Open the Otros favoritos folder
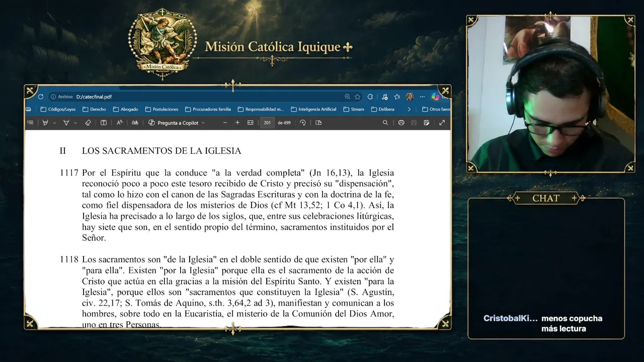644x362 pixels. pos(436,109)
